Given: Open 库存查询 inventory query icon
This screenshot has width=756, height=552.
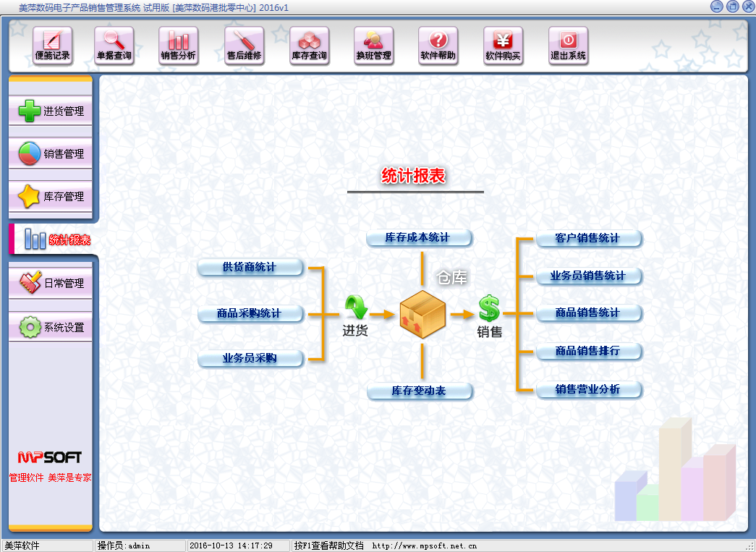Looking at the screenshot, I should [x=309, y=45].
